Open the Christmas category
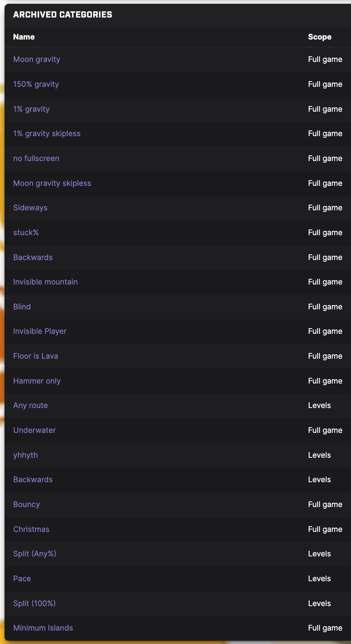This screenshot has height=644, width=351. [31, 529]
